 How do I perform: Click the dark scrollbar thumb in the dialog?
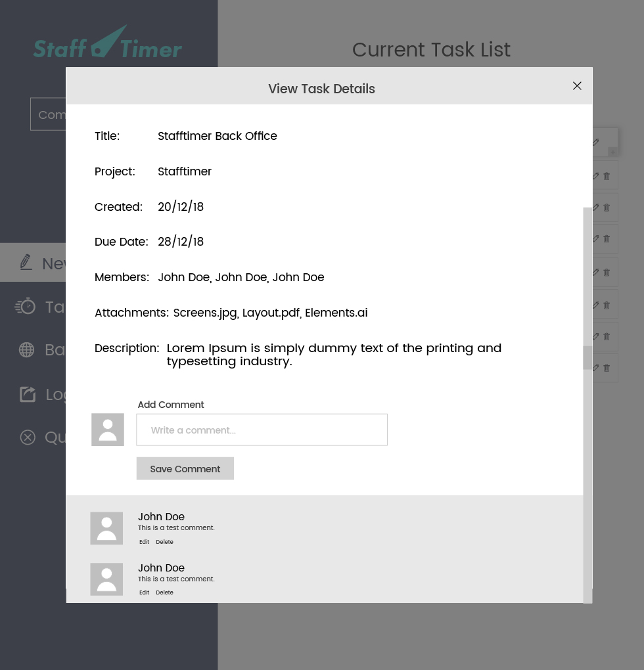[x=587, y=357]
